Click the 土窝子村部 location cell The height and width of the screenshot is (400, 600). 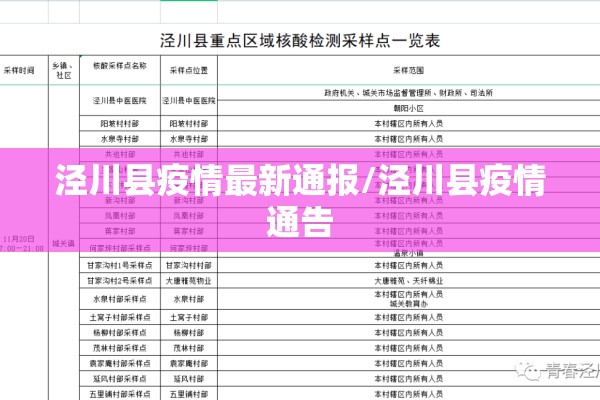[x=189, y=317]
